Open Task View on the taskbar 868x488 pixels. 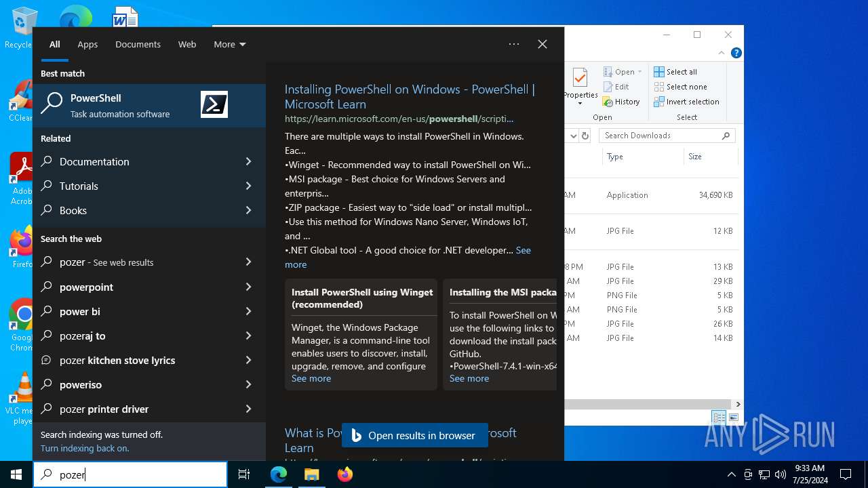click(x=244, y=474)
